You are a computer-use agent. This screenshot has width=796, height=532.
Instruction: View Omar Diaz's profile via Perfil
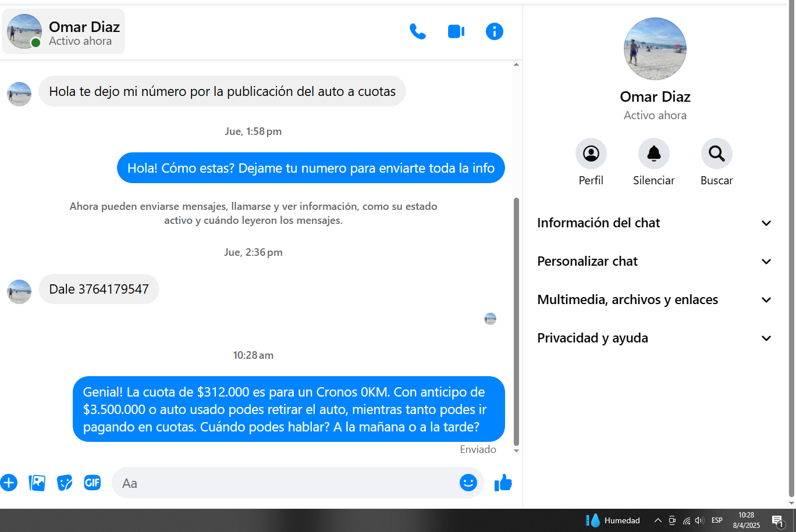click(x=591, y=154)
